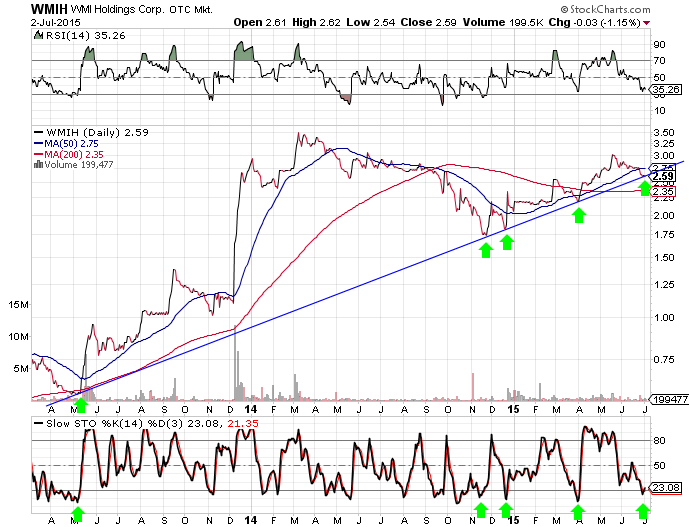Click the blue line swatch for MA(50)

pos(39,143)
